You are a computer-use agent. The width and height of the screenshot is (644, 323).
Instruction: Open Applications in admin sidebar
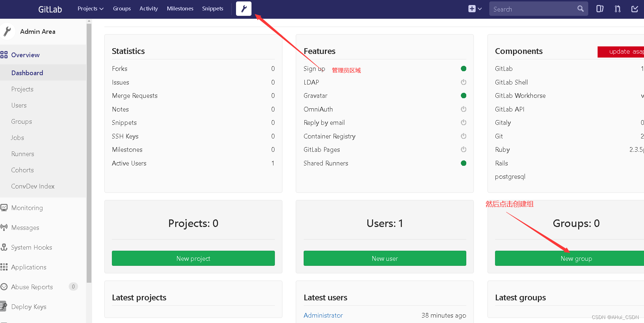[x=29, y=267]
